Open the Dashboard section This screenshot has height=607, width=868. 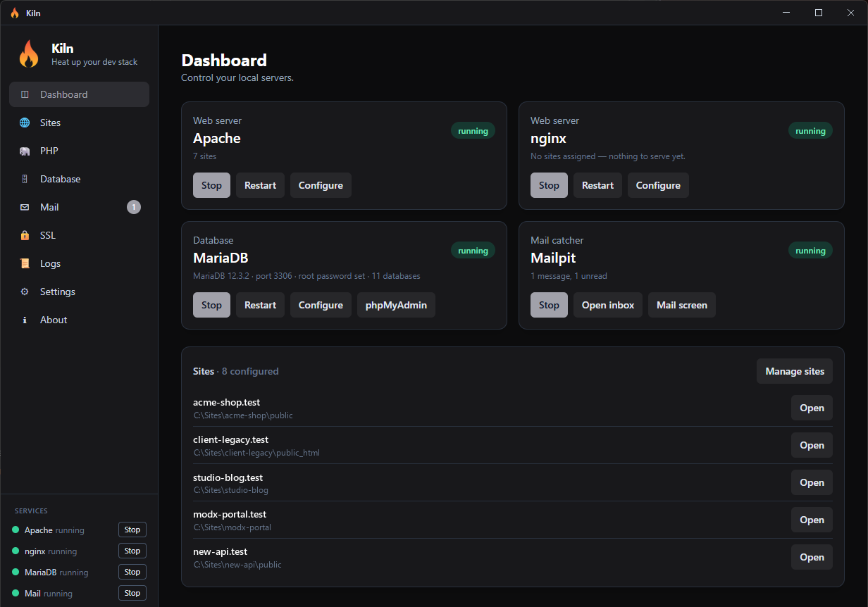point(79,94)
